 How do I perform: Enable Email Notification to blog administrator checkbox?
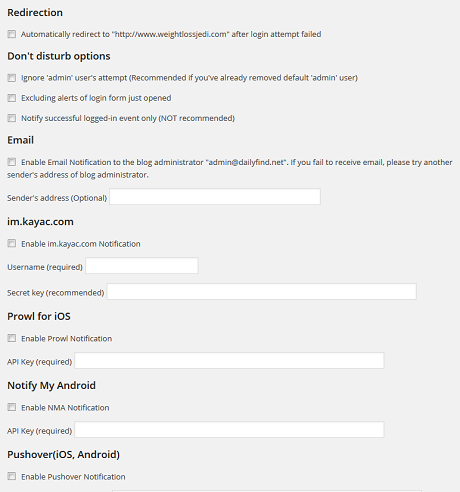tap(12, 162)
